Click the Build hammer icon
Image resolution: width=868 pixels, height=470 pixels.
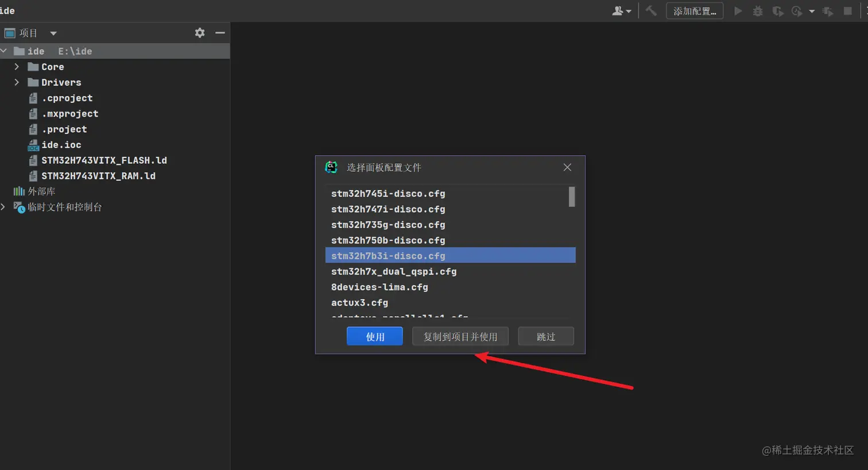[x=651, y=10]
